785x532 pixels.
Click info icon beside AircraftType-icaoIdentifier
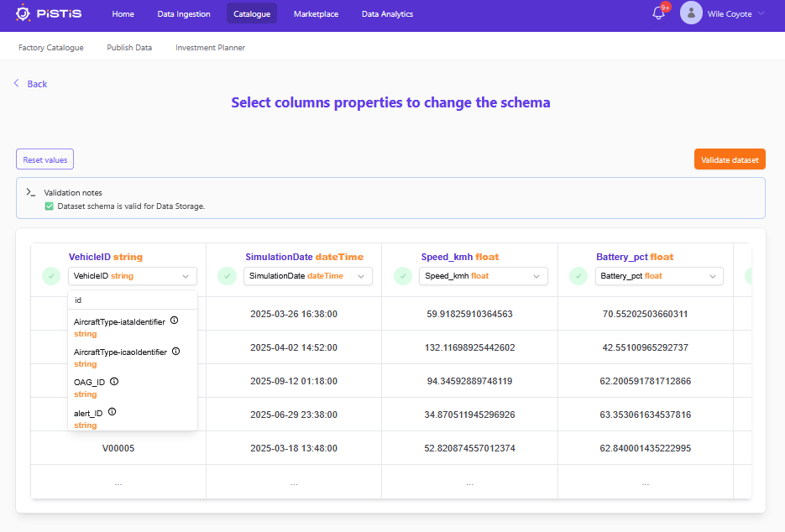tap(175, 352)
